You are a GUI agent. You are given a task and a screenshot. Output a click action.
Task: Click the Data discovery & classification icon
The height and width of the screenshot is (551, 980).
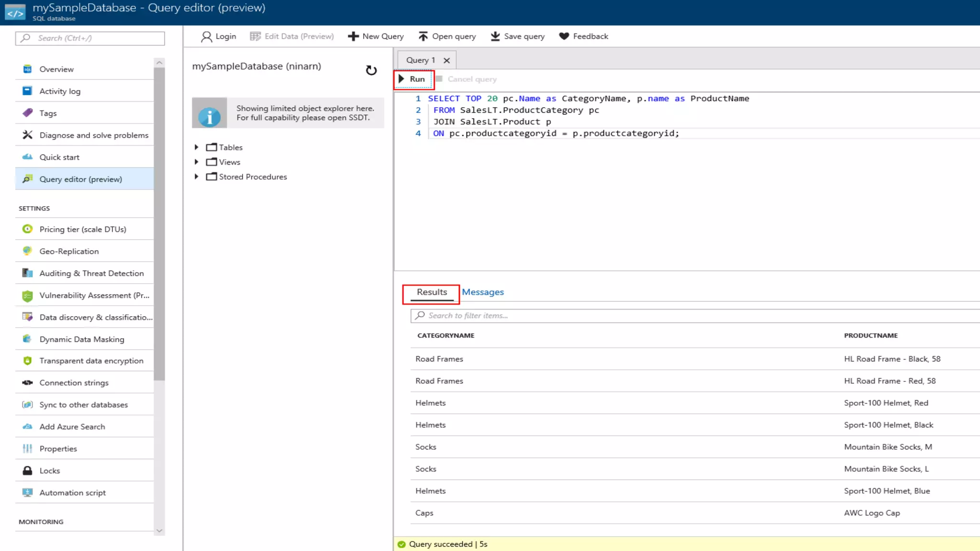[x=27, y=317]
